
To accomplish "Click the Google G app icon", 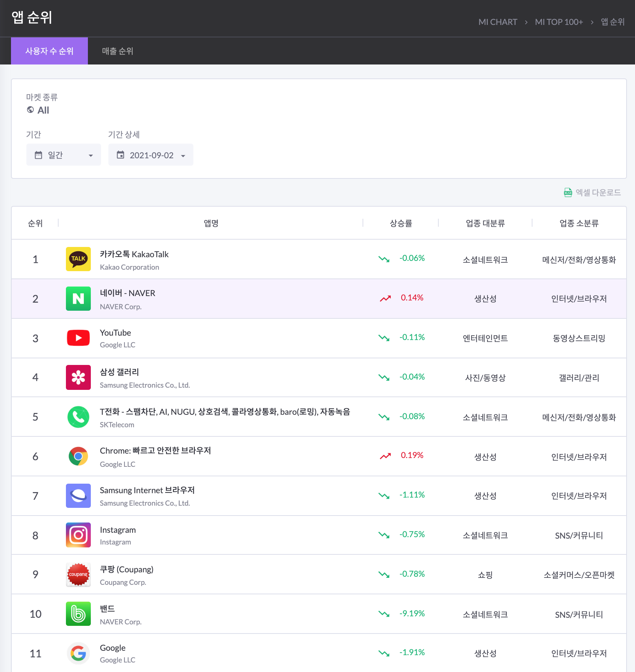I will [78, 653].
